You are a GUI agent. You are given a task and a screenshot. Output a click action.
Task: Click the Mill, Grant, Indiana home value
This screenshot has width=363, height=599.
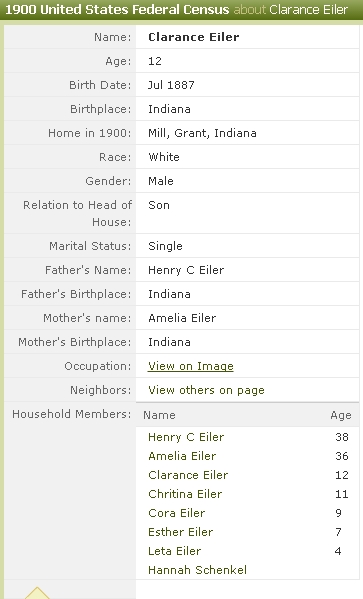click(202, 133)
